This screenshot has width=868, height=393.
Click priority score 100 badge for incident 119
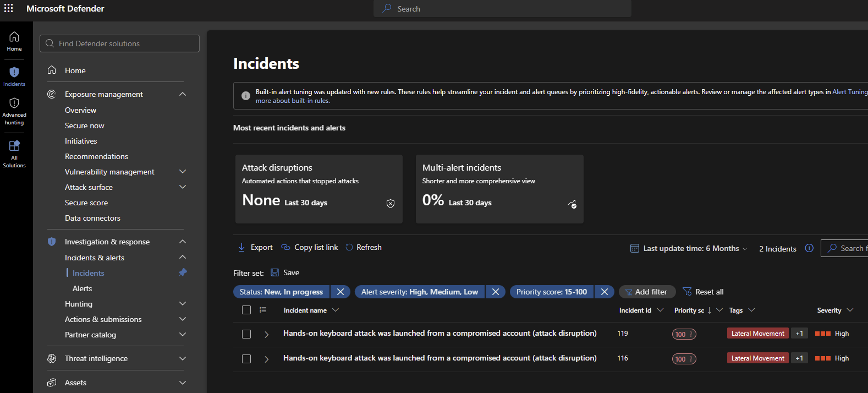point(684,334)
